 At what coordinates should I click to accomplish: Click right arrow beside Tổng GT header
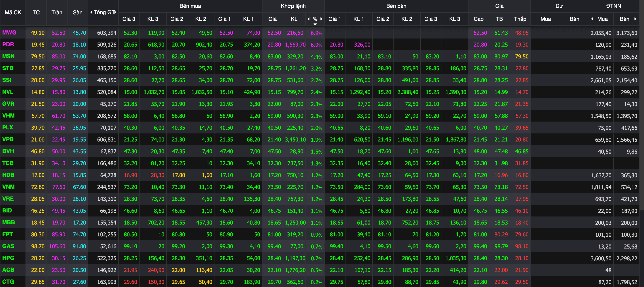[x=116, y=12]
